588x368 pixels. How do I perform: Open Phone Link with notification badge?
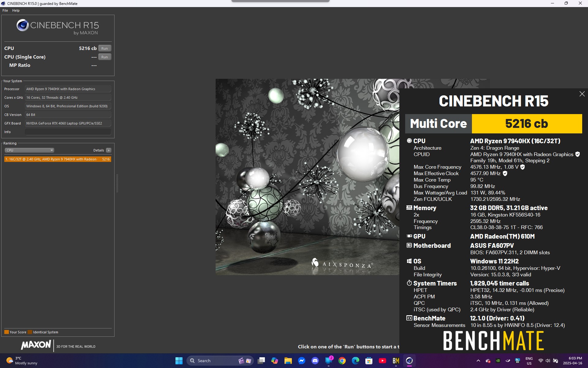pyautogui.click(x=329, y=361)
